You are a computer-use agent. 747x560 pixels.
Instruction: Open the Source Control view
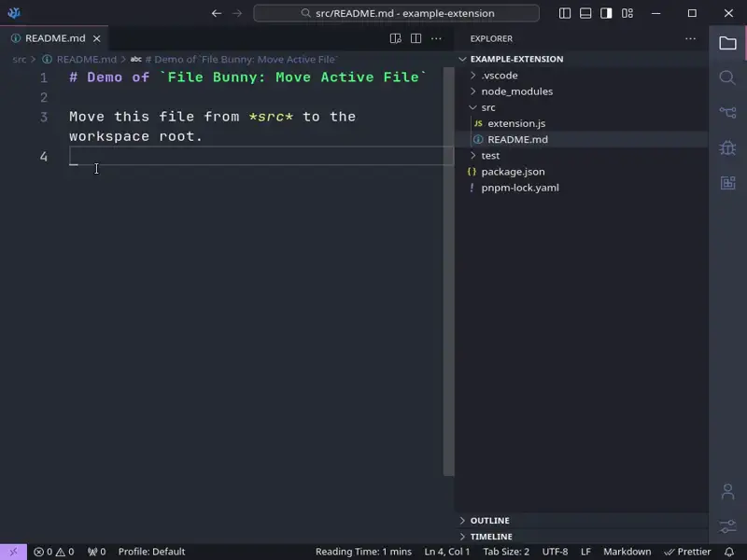tap(727, 112)
